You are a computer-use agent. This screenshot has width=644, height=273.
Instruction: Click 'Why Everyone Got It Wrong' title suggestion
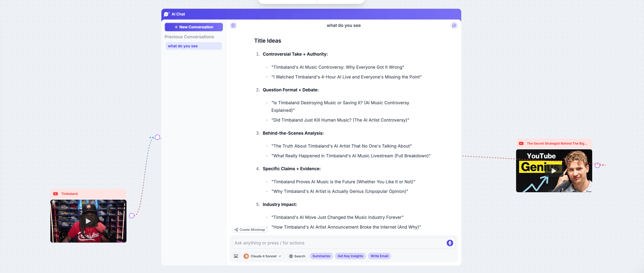click(x=338, y=67)
